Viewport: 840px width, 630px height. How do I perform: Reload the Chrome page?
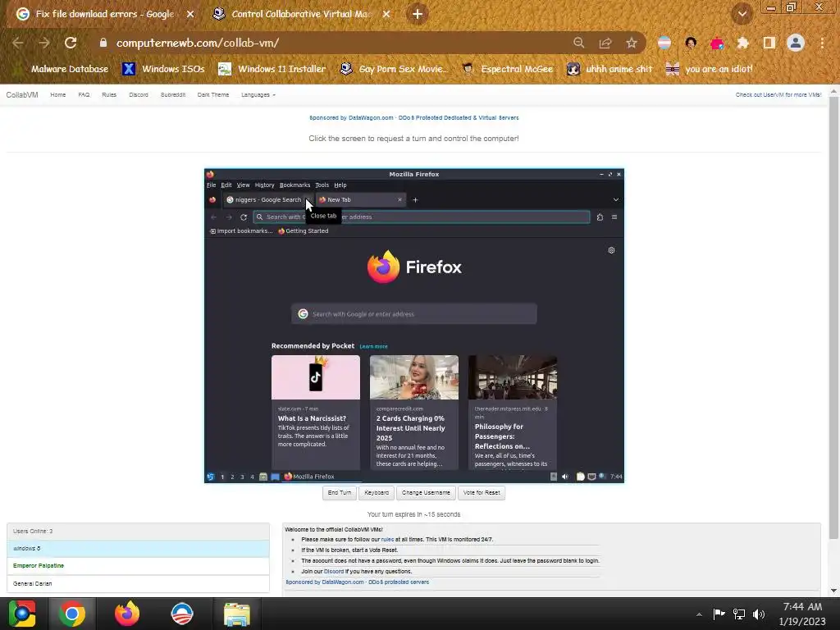71,43
